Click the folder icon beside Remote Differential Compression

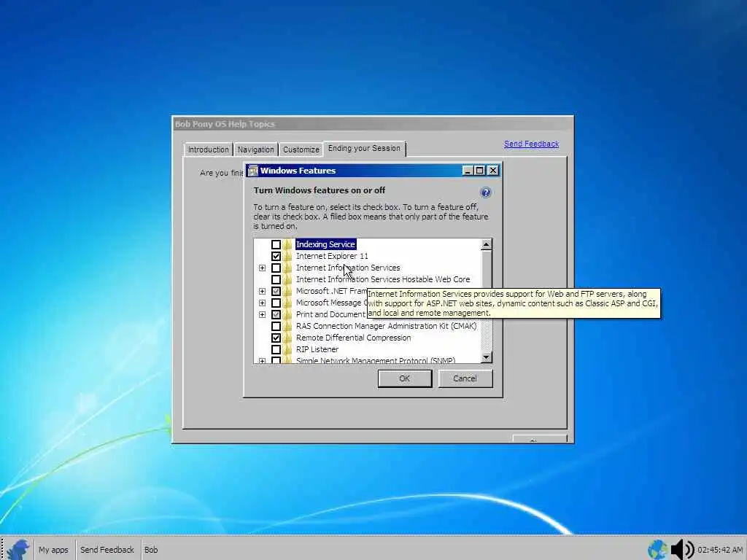tap(287, 338)
